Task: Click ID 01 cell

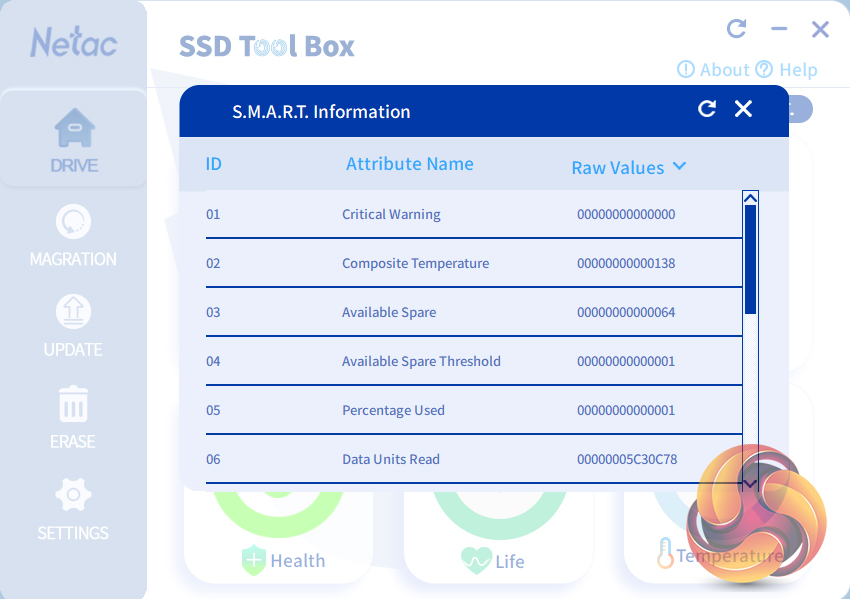Action: pyautogui.click(x=213, y=214)
